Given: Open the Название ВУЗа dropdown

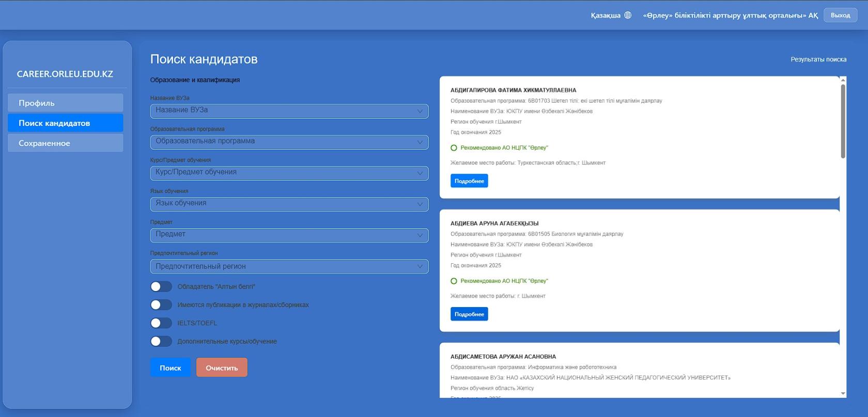Looking at the screenshot, I should 289,111.
